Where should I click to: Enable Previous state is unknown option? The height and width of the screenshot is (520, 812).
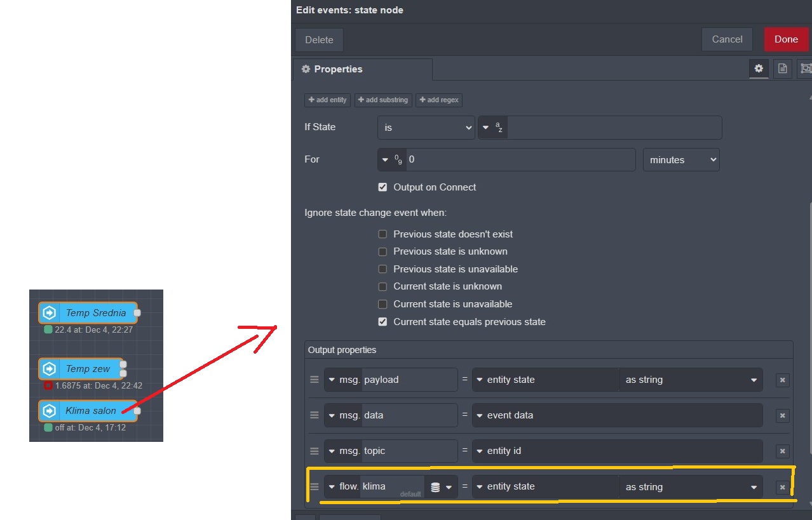click(382, 251)
